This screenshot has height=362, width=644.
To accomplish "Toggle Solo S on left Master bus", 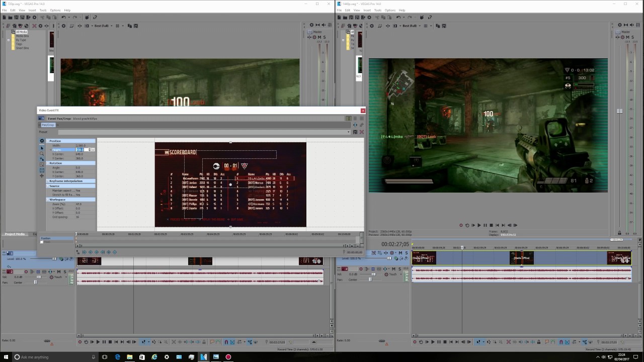I will (x=325, y=37).
